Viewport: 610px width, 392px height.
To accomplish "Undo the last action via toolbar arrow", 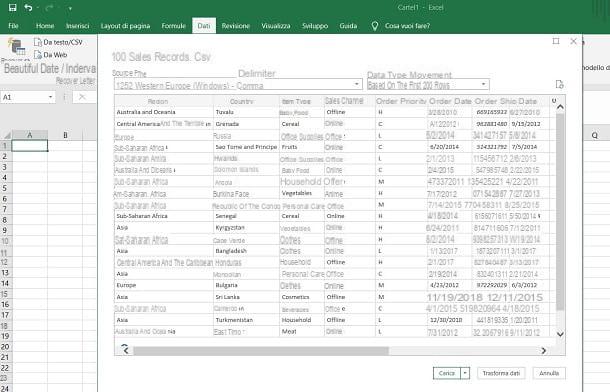I will tap(28, 7).
